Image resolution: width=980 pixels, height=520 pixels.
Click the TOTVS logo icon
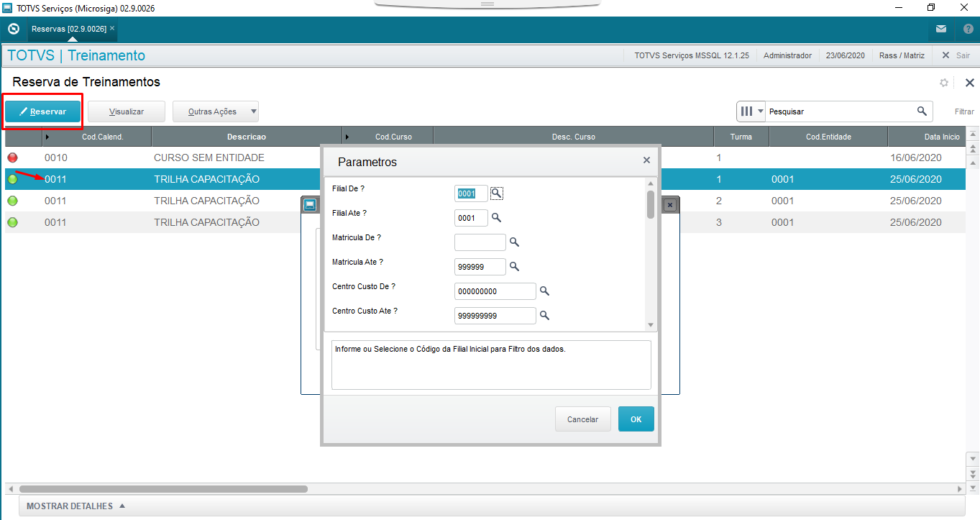(x=13, y=29)
